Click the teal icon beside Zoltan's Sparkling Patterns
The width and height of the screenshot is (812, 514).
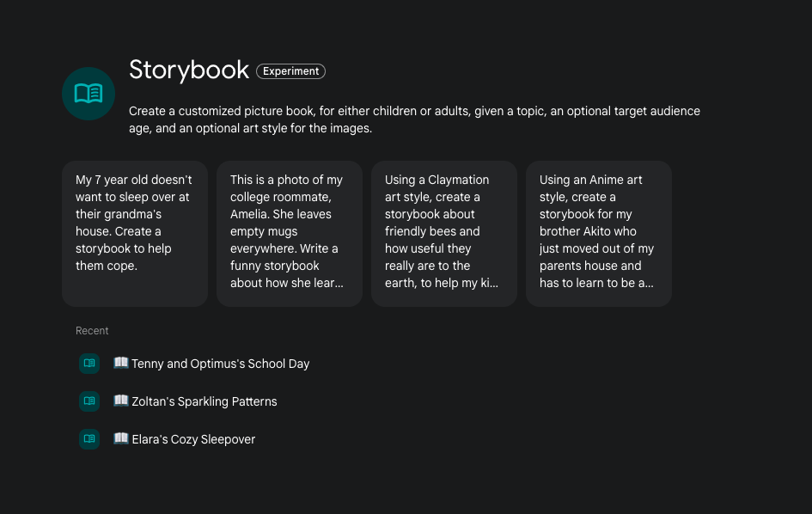coord(89,401)
